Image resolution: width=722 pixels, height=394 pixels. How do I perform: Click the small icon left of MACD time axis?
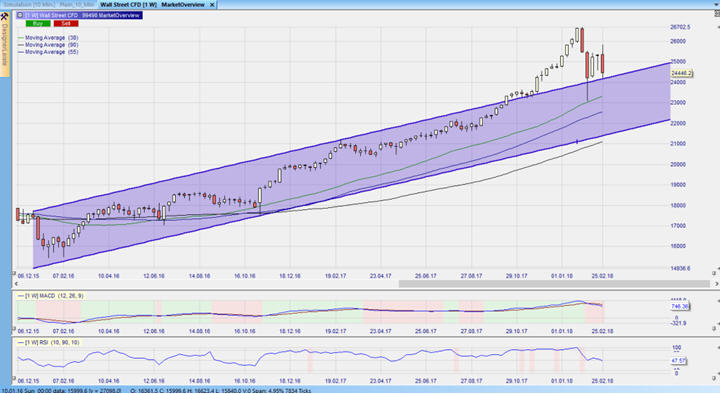pos(14,329)
